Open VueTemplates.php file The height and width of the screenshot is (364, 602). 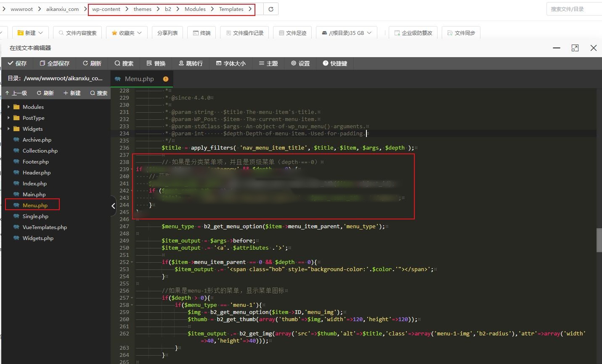(45, 227)
